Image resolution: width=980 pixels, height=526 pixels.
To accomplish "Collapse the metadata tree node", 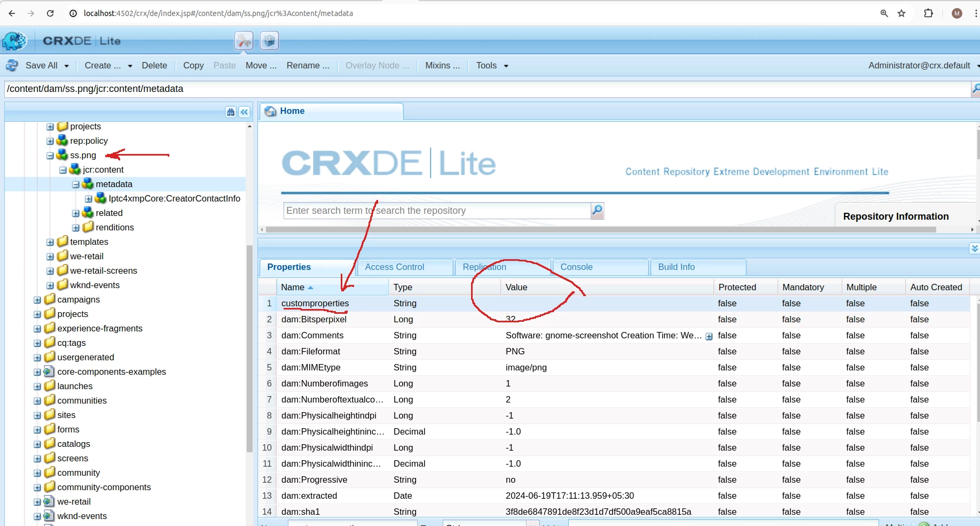I will click(76, 184).
